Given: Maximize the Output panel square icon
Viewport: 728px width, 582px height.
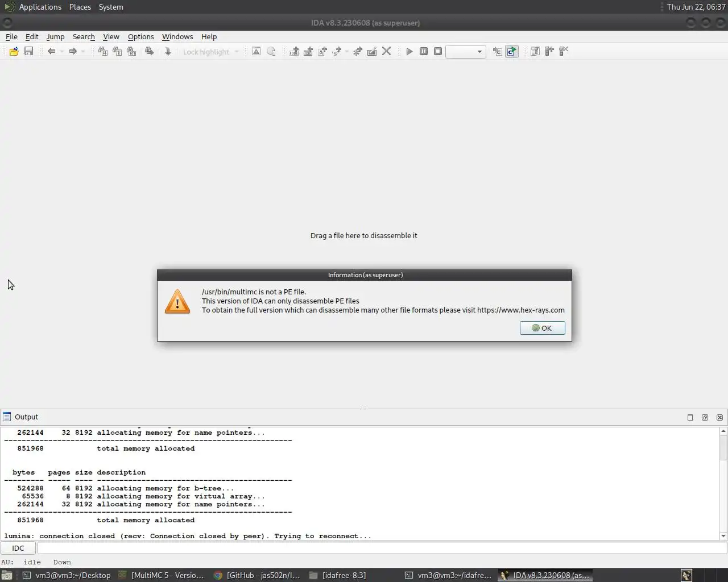Looking at the screenshot, I should pos(690,417).
